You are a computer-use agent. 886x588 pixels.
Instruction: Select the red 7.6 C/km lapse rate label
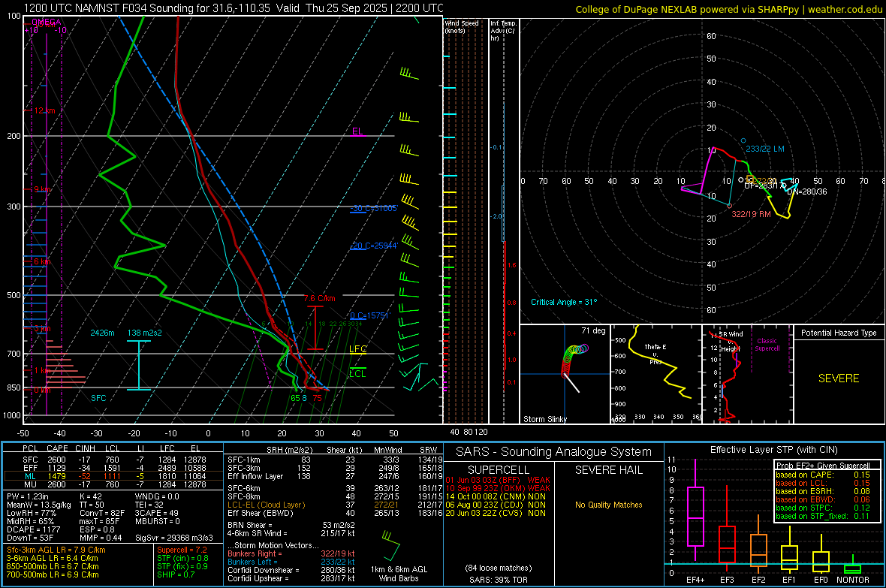[319, 298]
